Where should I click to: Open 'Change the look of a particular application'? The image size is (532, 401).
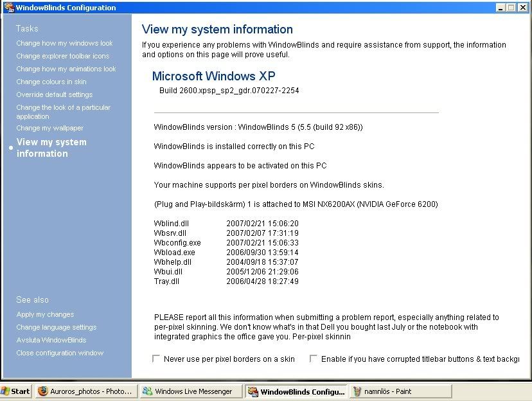tap(64, 112)
